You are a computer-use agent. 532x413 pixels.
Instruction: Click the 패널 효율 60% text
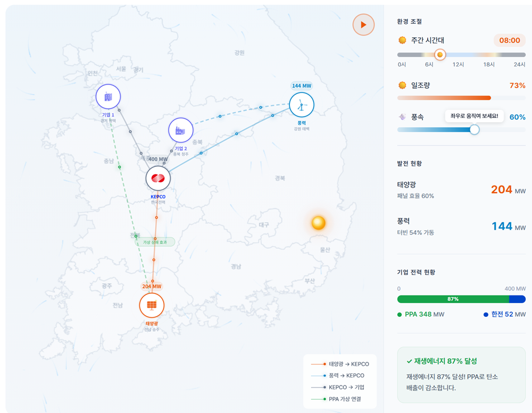415,196
